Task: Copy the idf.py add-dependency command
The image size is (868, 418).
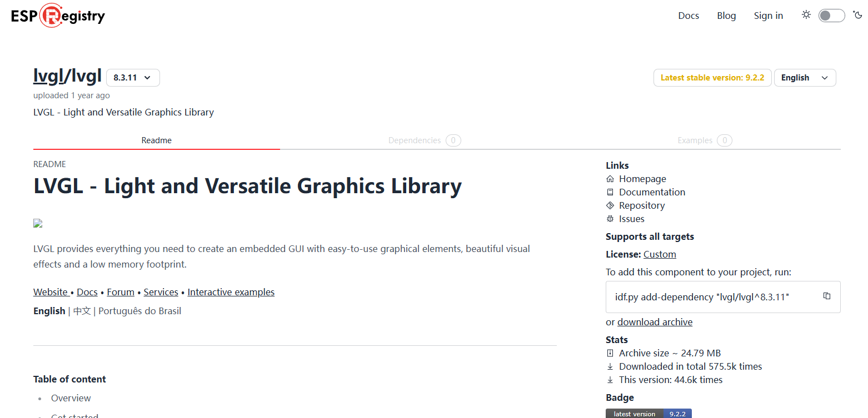Action: point(827,296)
